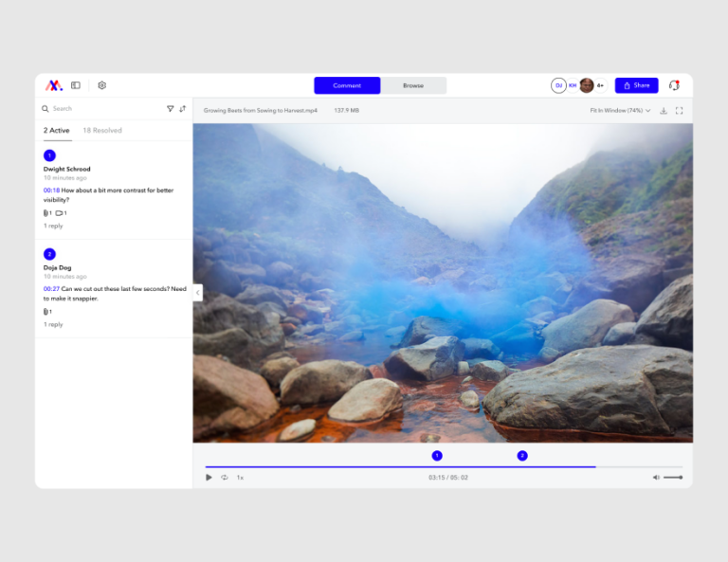The image size is (728, 562).
Task: Toggle loop playback
Action: (225, 478)
